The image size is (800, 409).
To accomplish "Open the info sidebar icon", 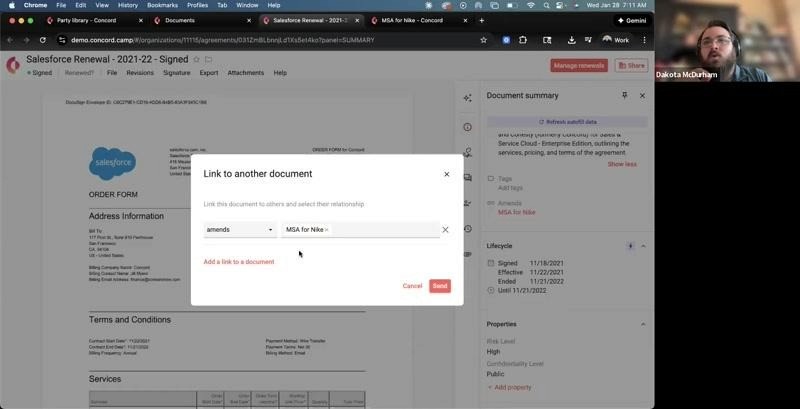I will tap(467, 127).
